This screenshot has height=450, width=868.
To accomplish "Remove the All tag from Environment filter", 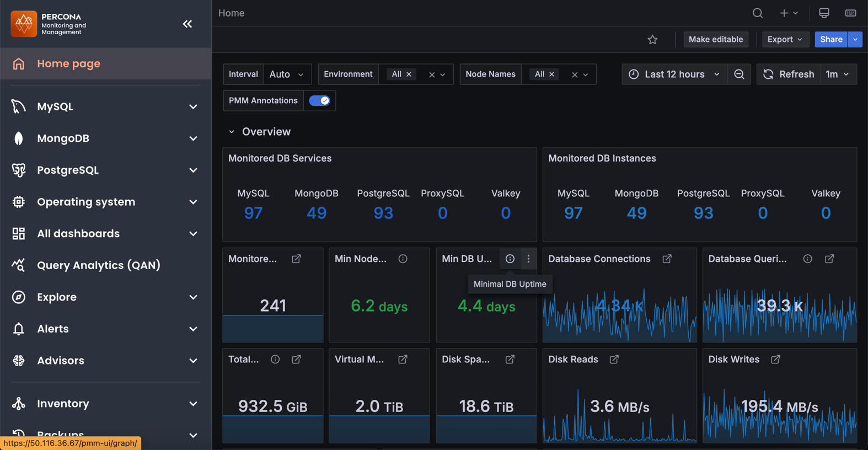I will (409, 74).
